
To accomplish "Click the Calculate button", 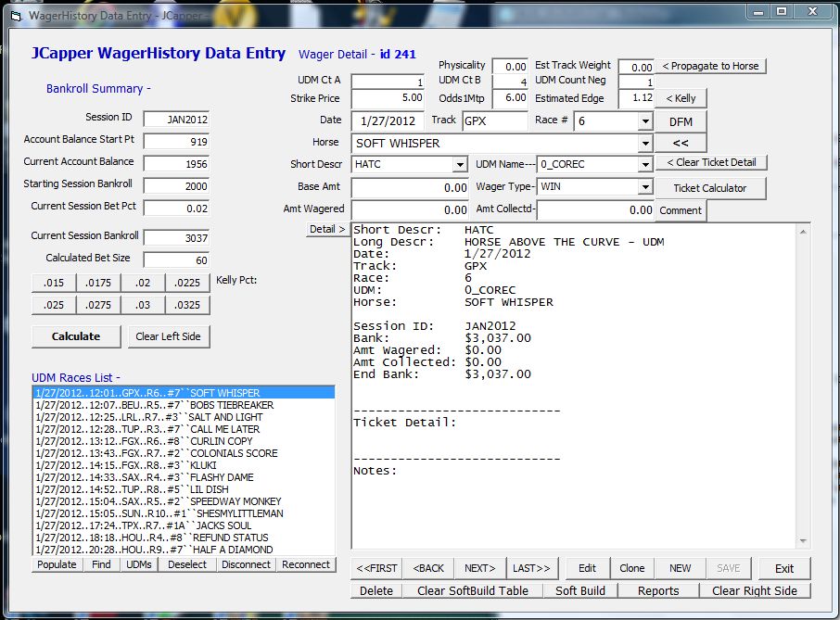I will [76, 336].
